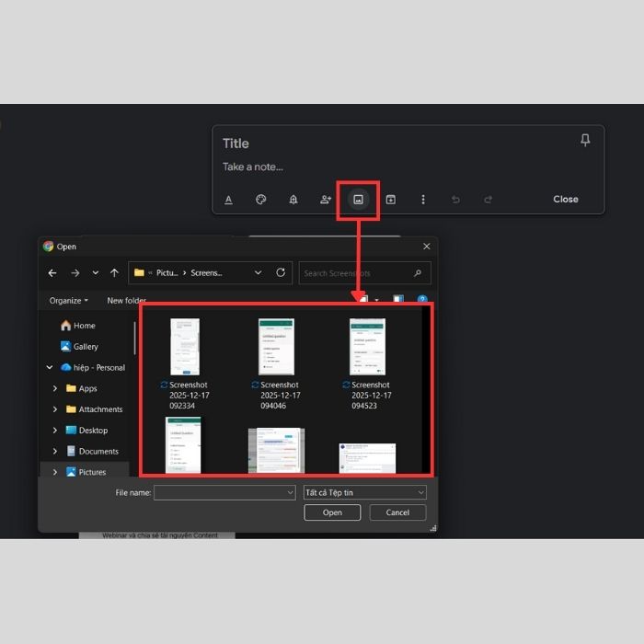Screen dimensions: 644x644
Task: Open recent locations dropdown arrow
Action: 96,273
